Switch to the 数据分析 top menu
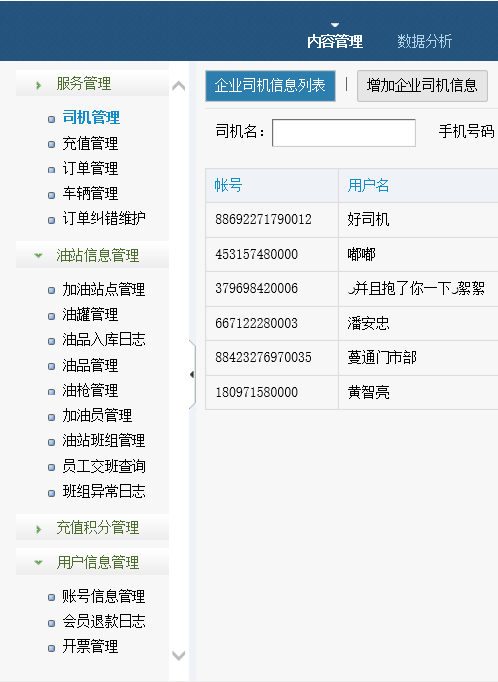This screenshot has width=498, height=682. (424, 41)
